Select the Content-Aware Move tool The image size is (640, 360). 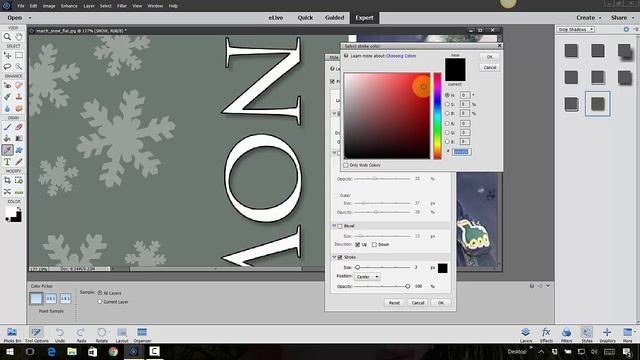click(7, 191)
